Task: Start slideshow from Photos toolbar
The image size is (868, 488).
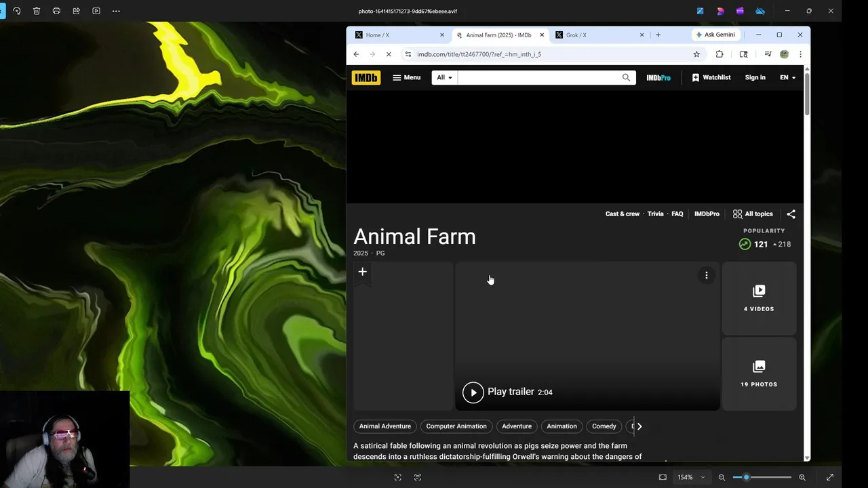Action: [x=96, y=11]
